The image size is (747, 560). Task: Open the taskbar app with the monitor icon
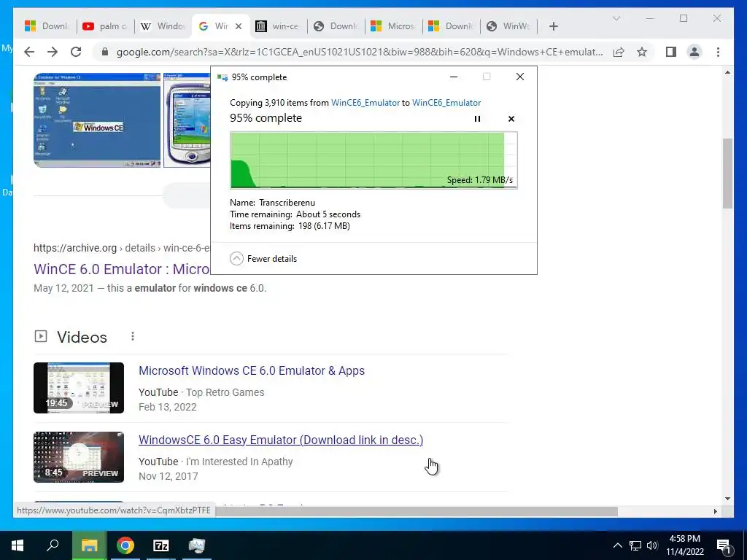click(x=197, y=545)
